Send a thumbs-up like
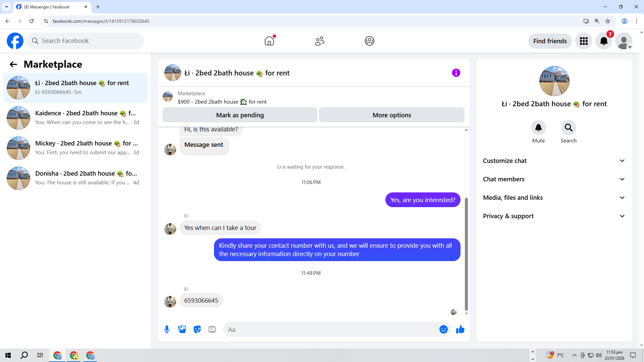 pyautogui.click(x=460, y=329)
